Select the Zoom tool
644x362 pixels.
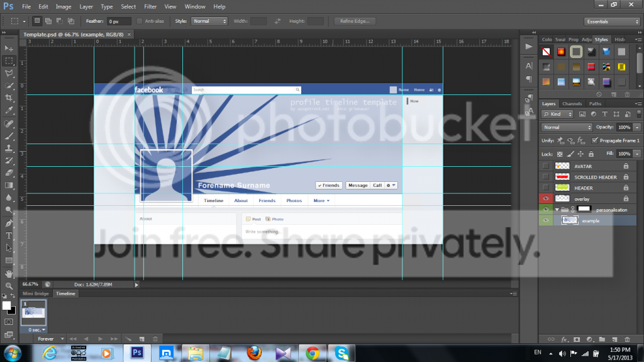[x=9, y=285]
